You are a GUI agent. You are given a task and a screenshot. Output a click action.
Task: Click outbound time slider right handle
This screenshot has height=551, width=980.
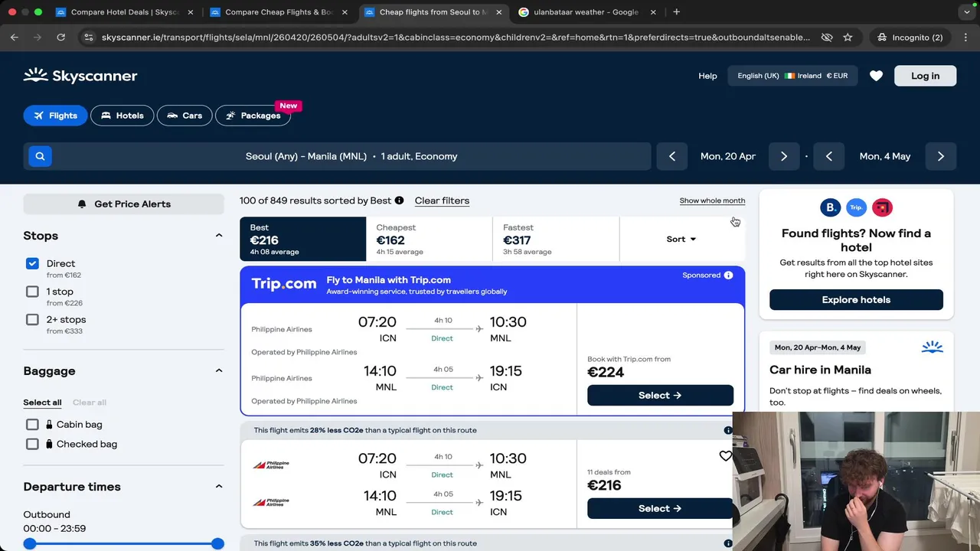pos(217,543)
